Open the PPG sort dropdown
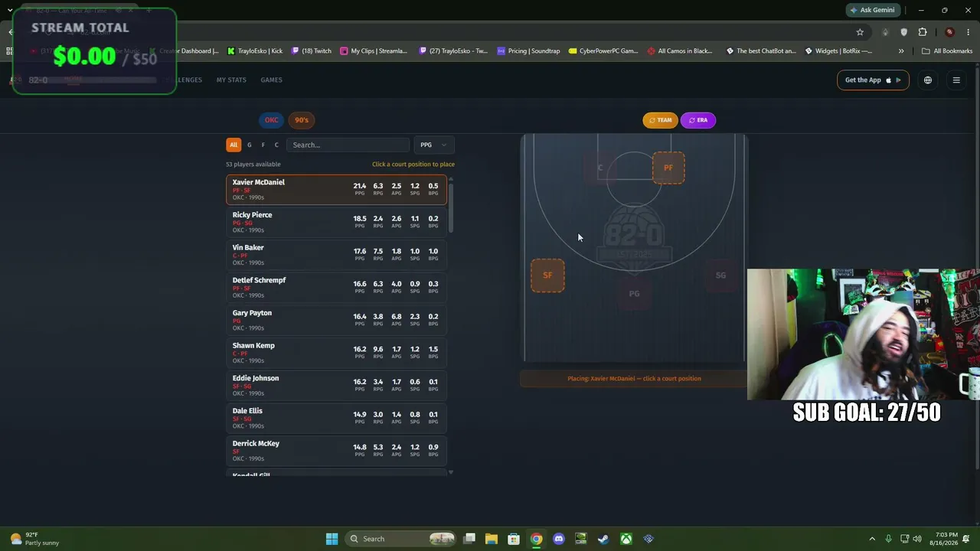980x551 pixels. 433,145
